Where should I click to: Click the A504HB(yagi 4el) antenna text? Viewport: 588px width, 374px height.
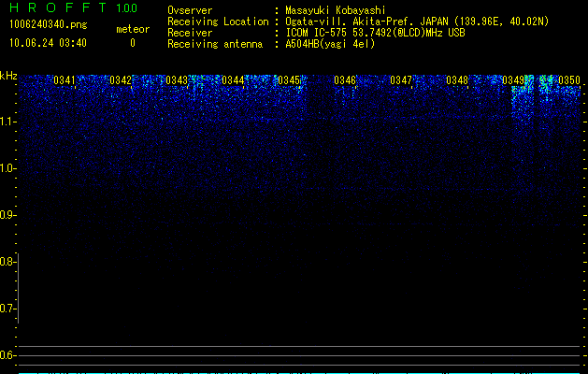330,44
